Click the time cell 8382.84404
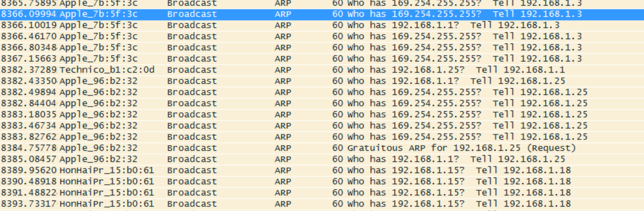The image size is (644, 211). click(x=29, y=103)
